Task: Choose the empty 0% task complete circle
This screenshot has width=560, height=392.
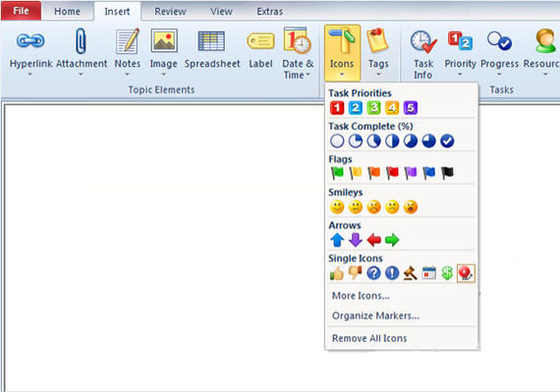Action: (337, 141)
